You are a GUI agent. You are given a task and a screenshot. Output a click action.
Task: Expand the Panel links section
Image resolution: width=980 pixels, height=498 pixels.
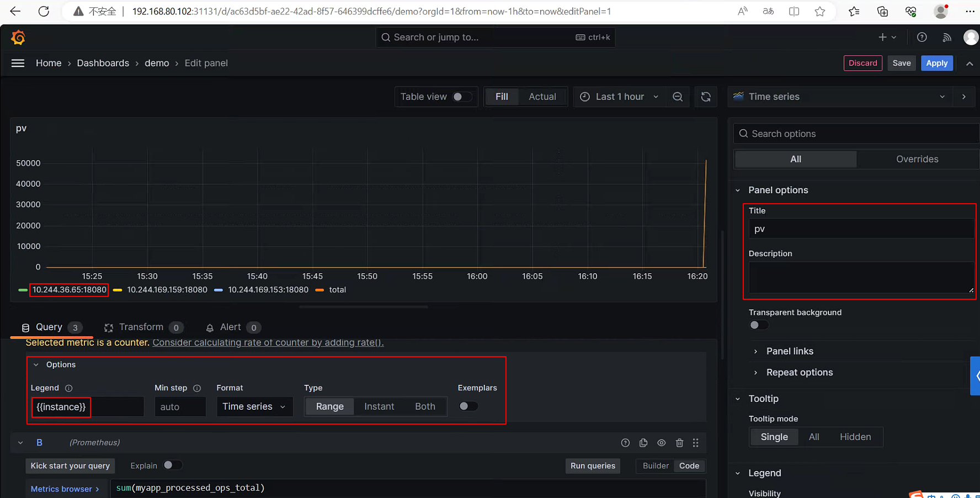[789, 351]
